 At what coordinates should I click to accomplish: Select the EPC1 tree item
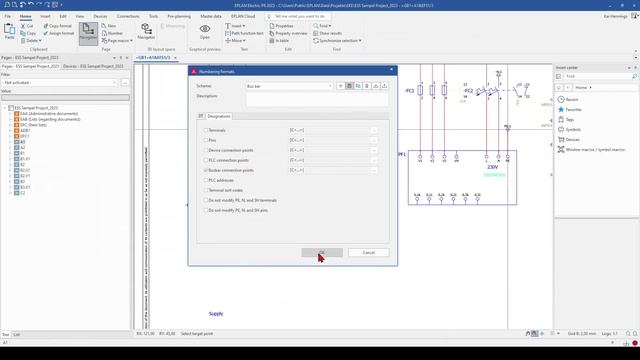tap(25, 136)
